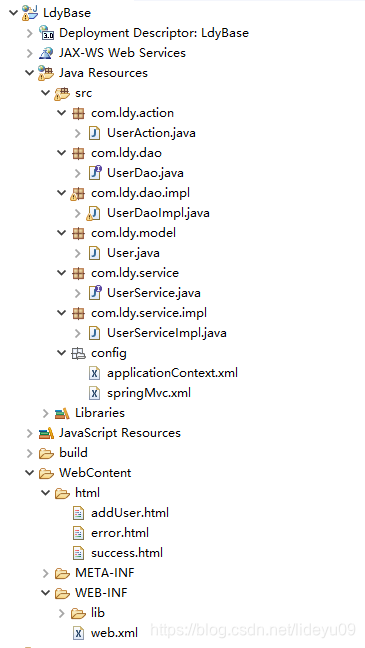Click the Deployment Descriptor icon
This screenshot has height=648, width=365.
click(46, 33)
